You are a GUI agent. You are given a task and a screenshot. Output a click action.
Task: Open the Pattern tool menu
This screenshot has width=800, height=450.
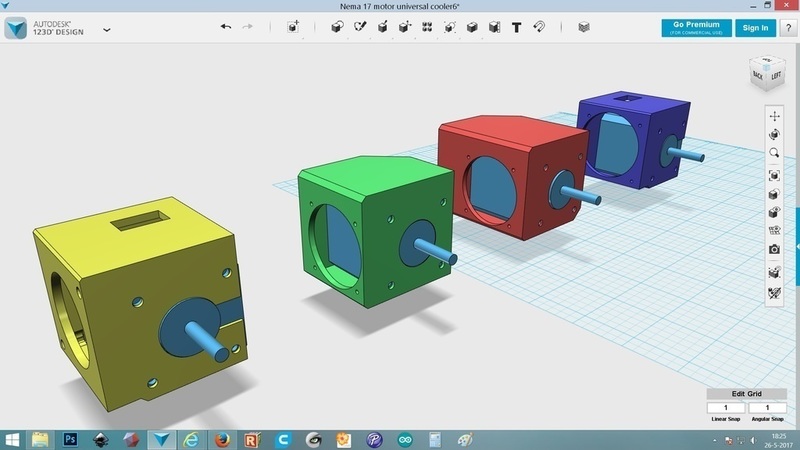point(427,27)
